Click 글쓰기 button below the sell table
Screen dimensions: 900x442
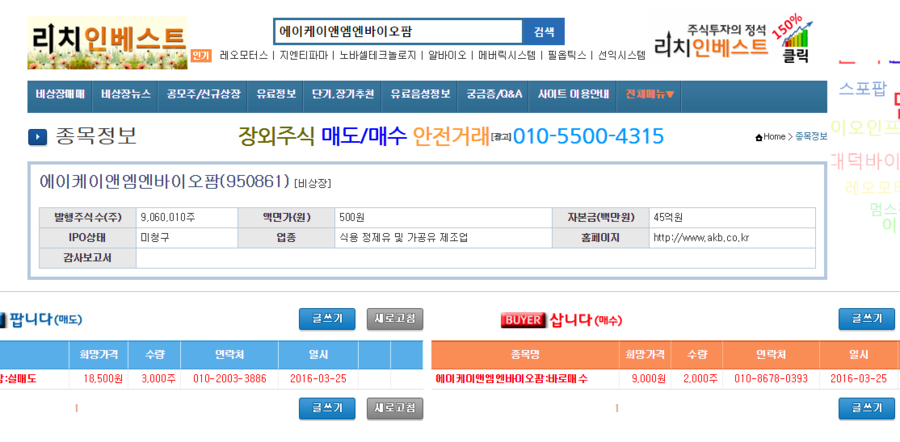pos(327,408)
